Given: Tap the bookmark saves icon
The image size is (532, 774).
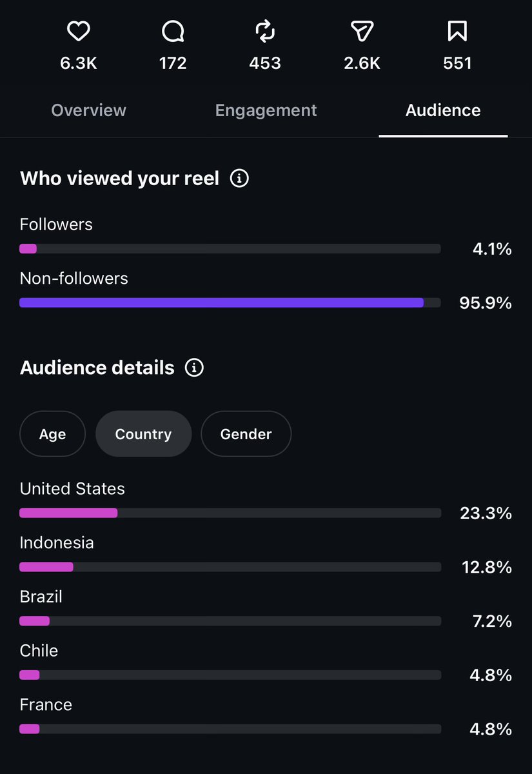Looking at the screenshot, I should click(x=457, y=31).
